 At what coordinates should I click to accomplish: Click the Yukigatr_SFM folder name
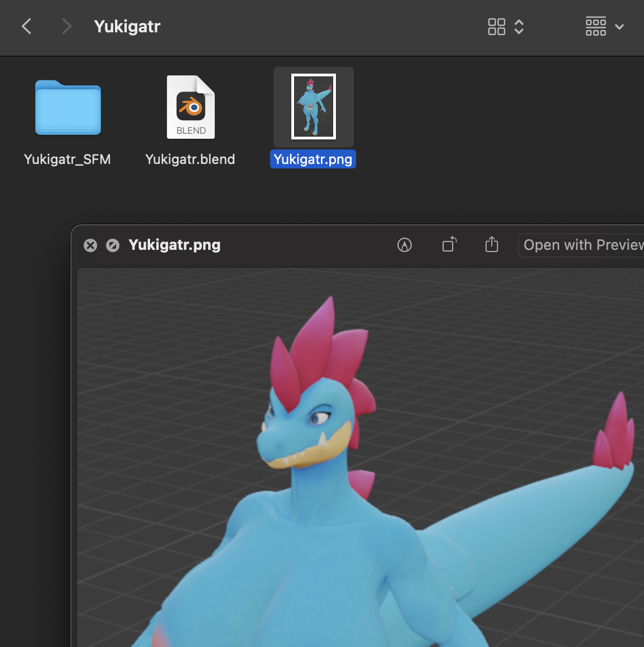(x=68, y=160)
